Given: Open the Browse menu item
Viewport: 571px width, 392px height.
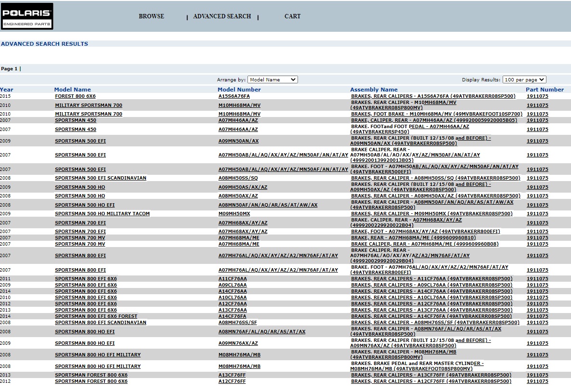Looking at the screenshot, I should pyautogui.click(x=151, y=16).
